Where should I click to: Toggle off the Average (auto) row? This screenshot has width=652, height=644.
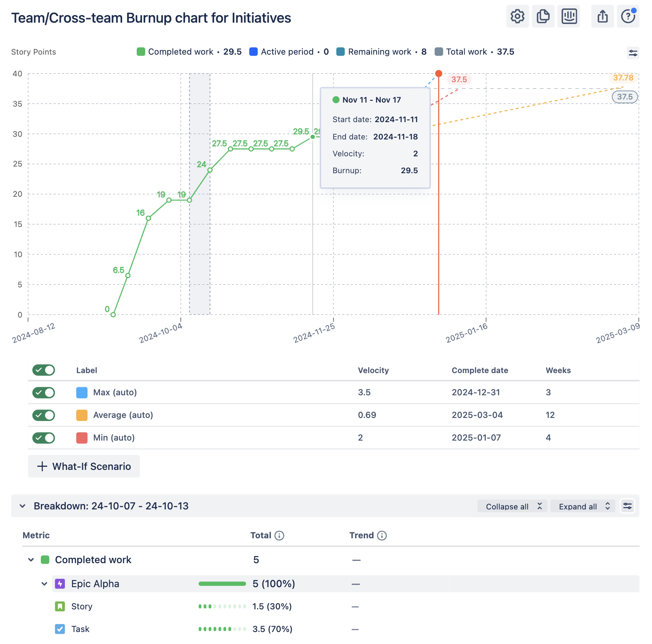43,415
